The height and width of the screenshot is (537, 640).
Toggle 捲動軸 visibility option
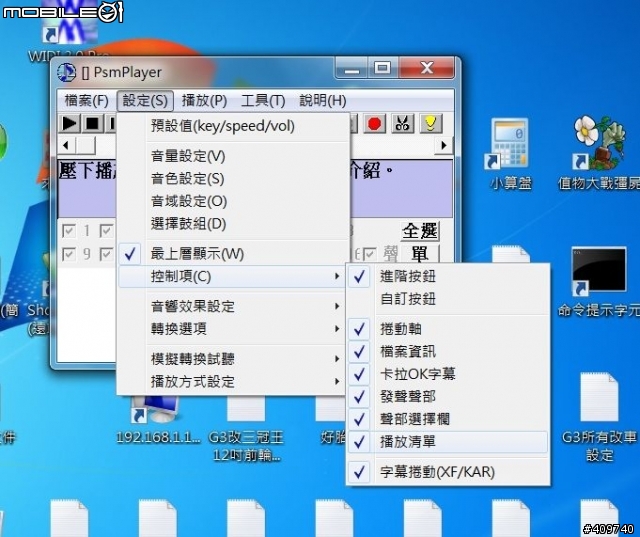(x=448, y=329)
